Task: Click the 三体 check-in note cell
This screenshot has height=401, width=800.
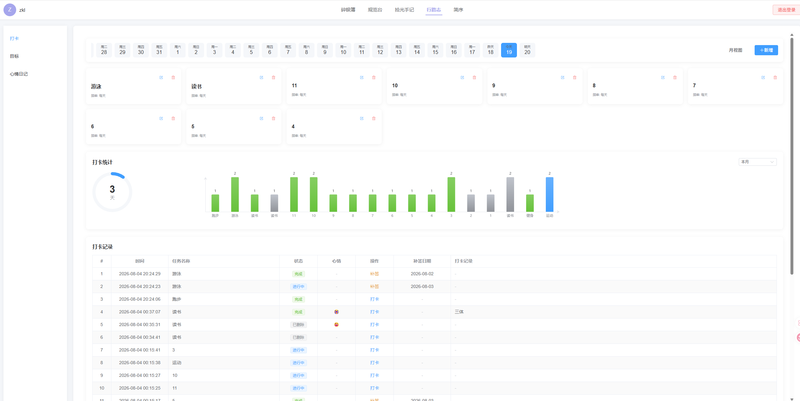Action: pos(614,312)
